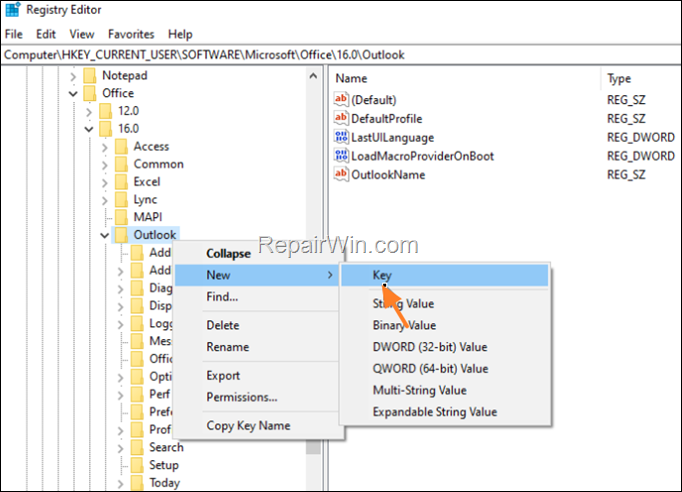
Task: Click the Outlook folder icon
Action: click(121, 235)
